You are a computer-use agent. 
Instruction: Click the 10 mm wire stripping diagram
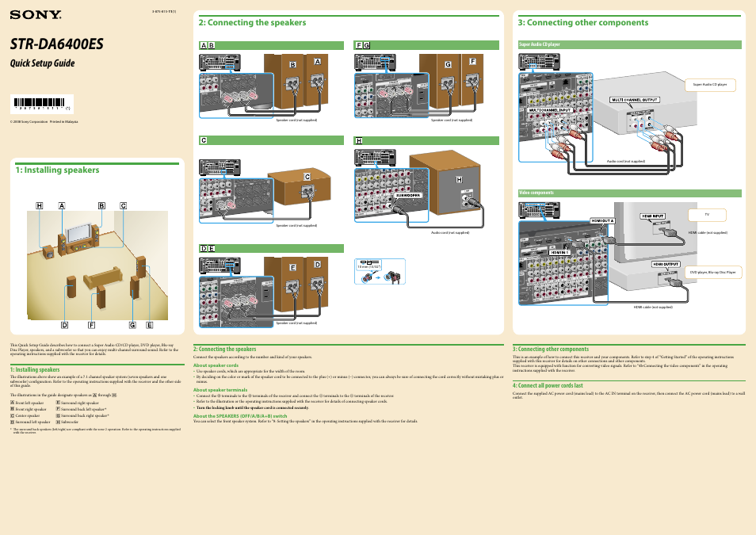[x=380, y=272]
